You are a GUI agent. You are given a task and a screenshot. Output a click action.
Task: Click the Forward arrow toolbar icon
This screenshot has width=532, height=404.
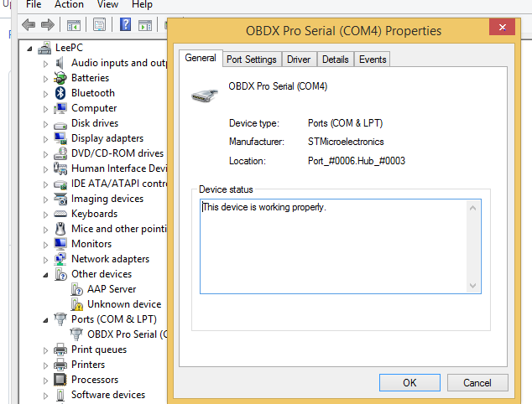click(48, 25)
